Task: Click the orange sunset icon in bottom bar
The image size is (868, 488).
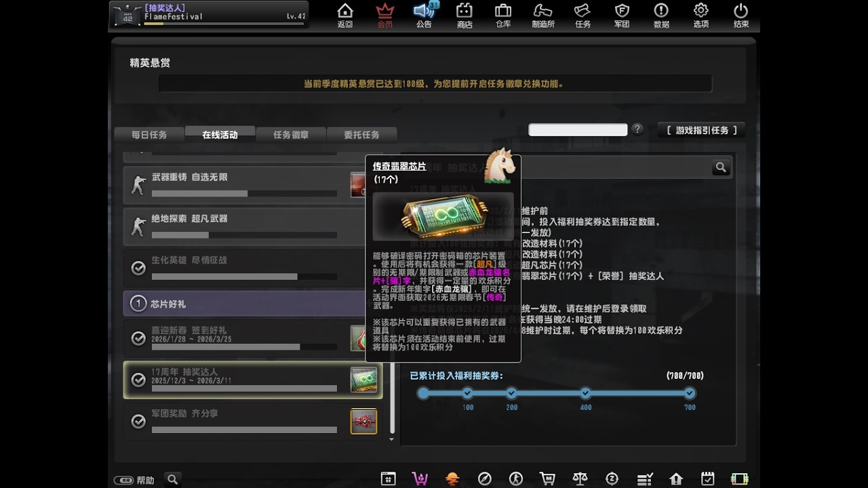Action: (x=452, y=479)
